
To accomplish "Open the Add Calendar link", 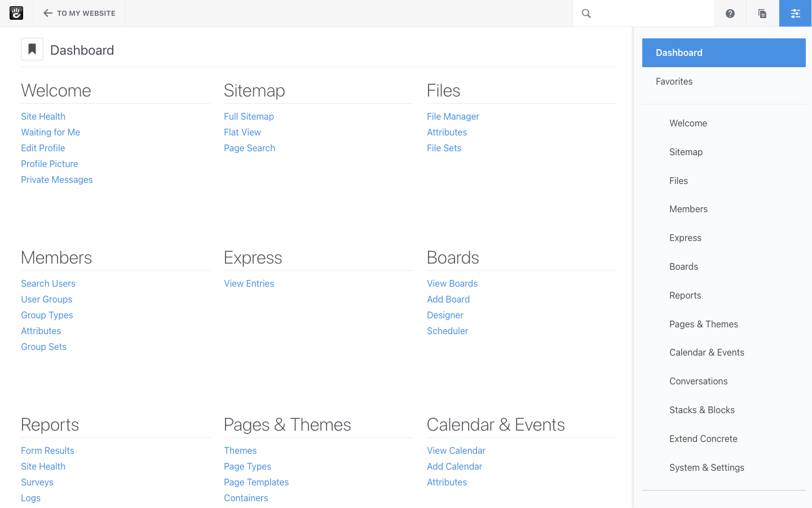I will coord(454,466).
